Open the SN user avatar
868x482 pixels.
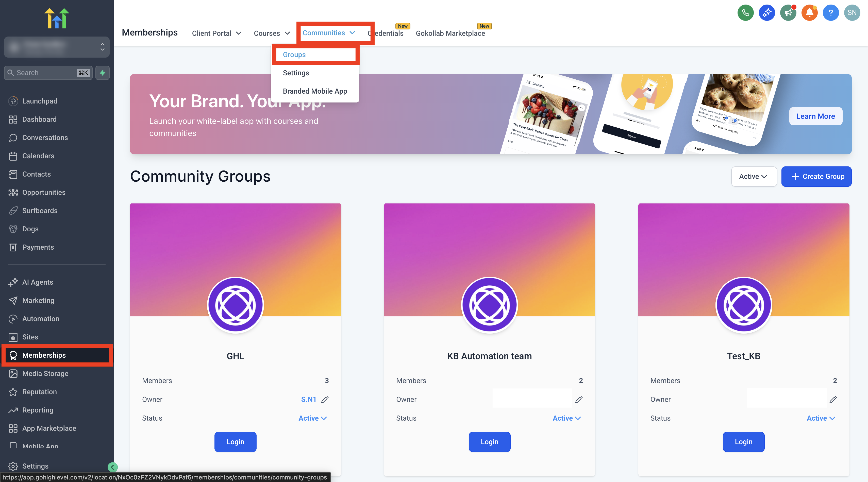[852, 12]
